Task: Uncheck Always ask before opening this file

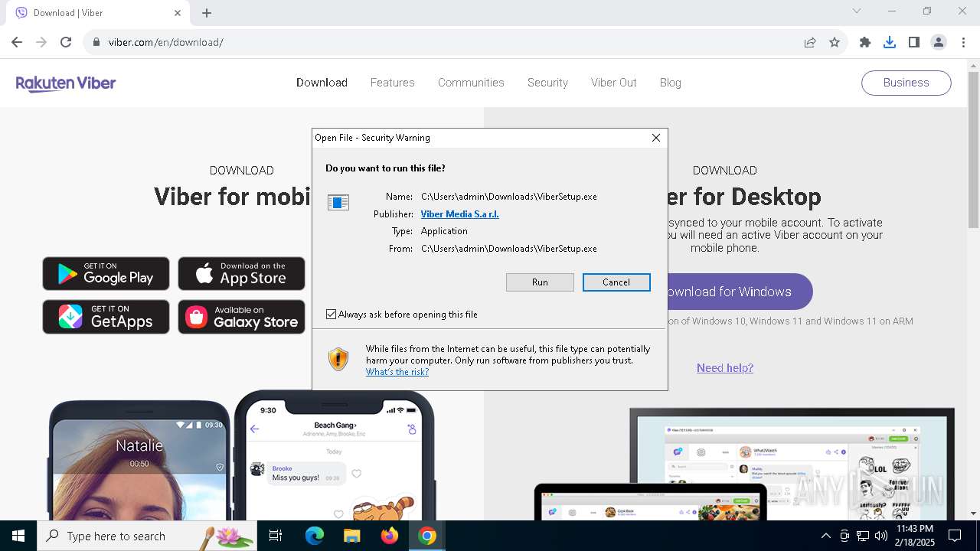Action: click(x=331, y=315)
